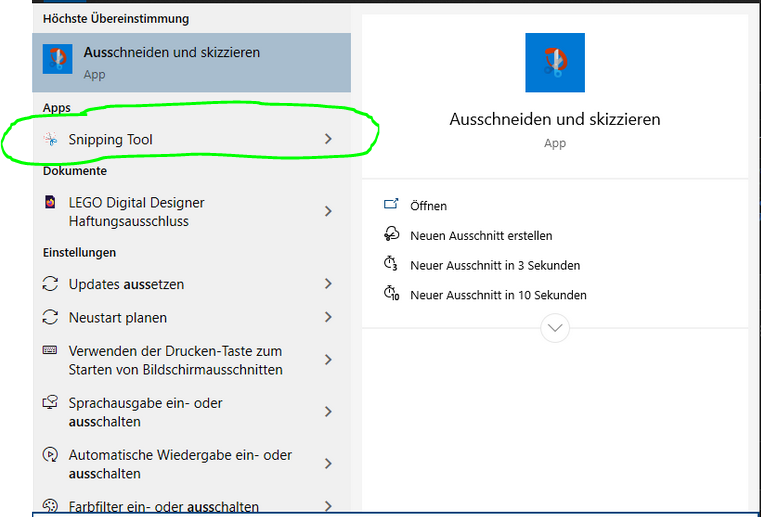Click the Ausschneiden und skizzieren icon in best match
Viewport: 761px width, 517px height.
point(57,59)
